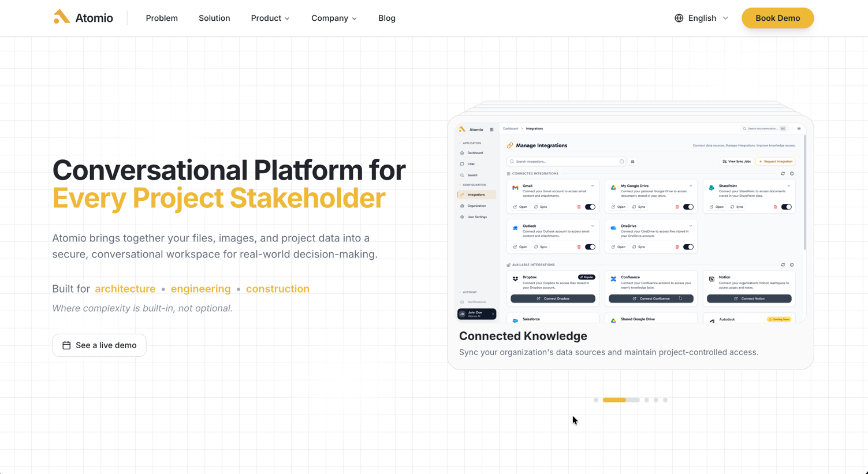Select Chat in preview sidebar
The height and width of the screenshot is (474, 868).
tap(476, 164)
